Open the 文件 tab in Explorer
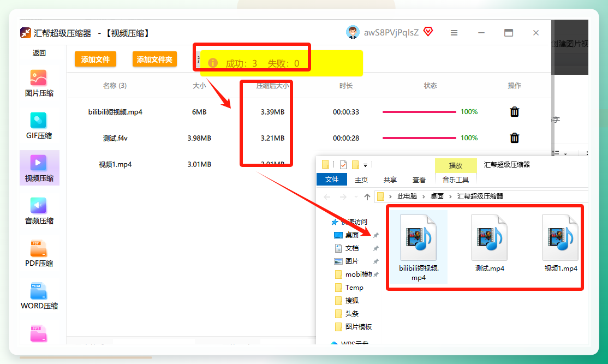 331,180
